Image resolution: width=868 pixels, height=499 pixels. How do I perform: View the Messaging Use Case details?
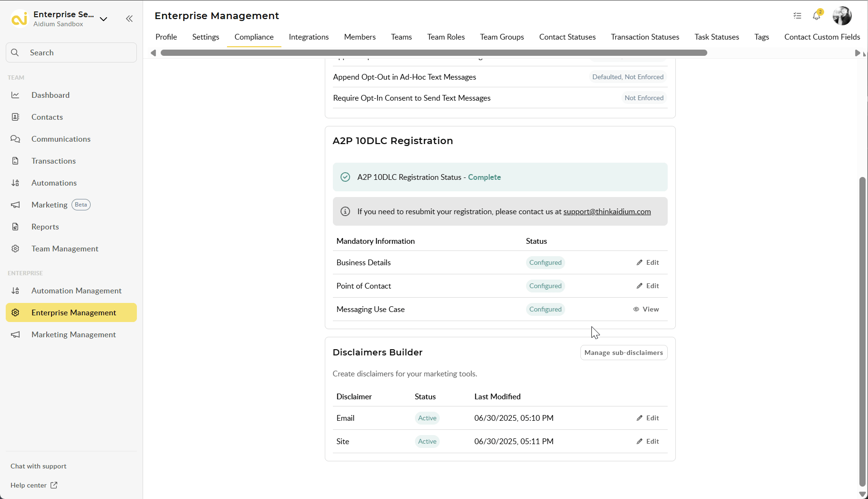coord(646,309)
